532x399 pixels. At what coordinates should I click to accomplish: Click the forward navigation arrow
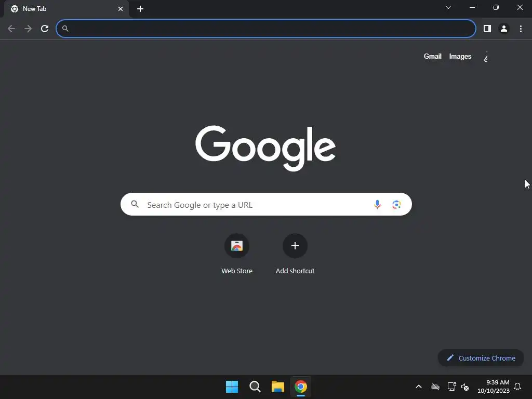(x=28, y=29)
